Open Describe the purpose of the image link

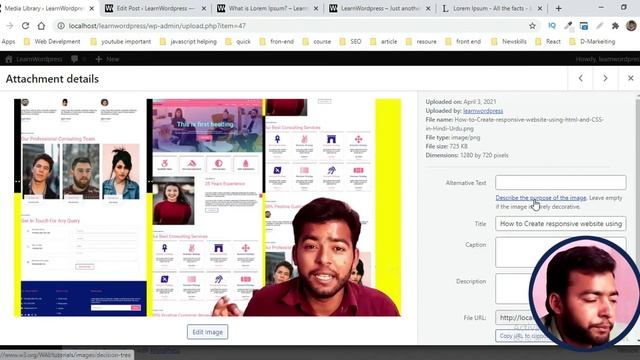click(541, 198)
